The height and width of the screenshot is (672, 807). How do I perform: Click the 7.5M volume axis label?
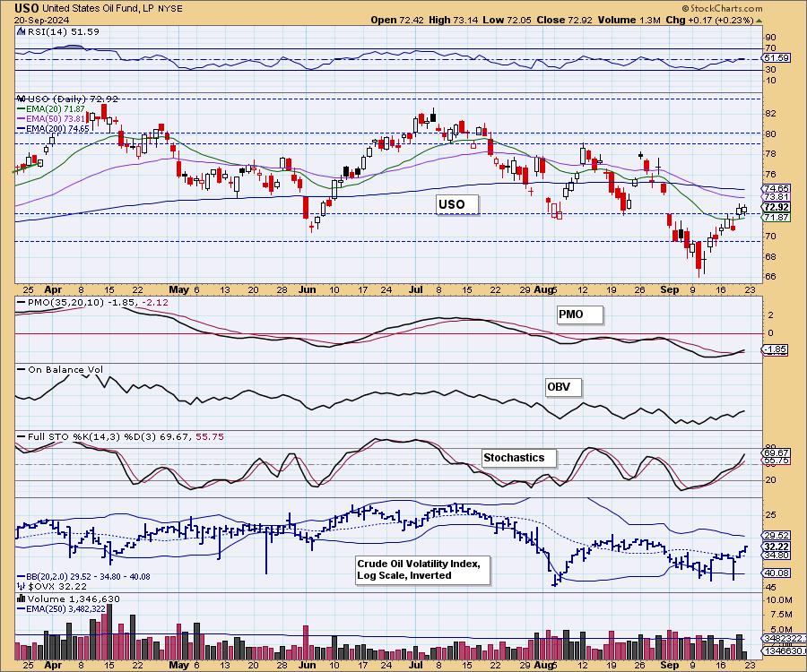[x=782, y=615]
